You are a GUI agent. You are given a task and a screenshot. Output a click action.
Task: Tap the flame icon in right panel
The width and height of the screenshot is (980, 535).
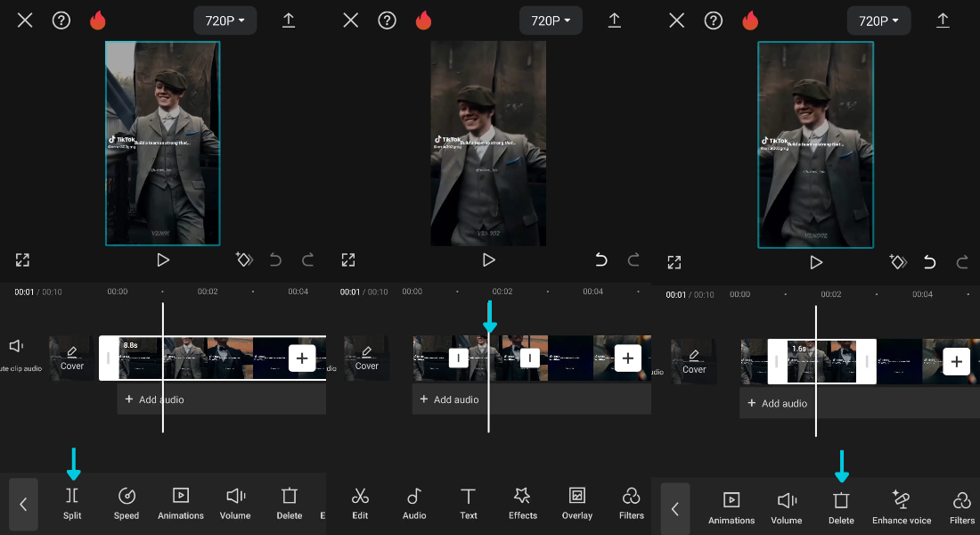[x=750, y=21]
